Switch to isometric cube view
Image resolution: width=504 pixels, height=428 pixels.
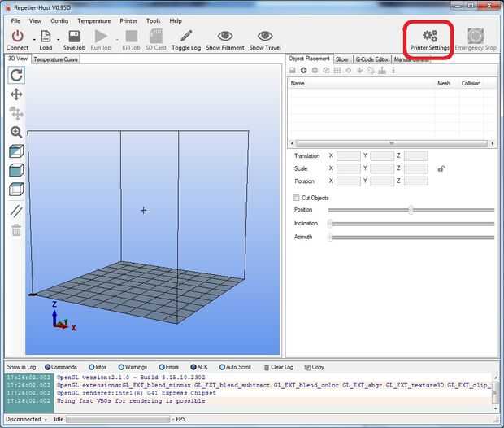pyautogui.click(x=16, y=151)
